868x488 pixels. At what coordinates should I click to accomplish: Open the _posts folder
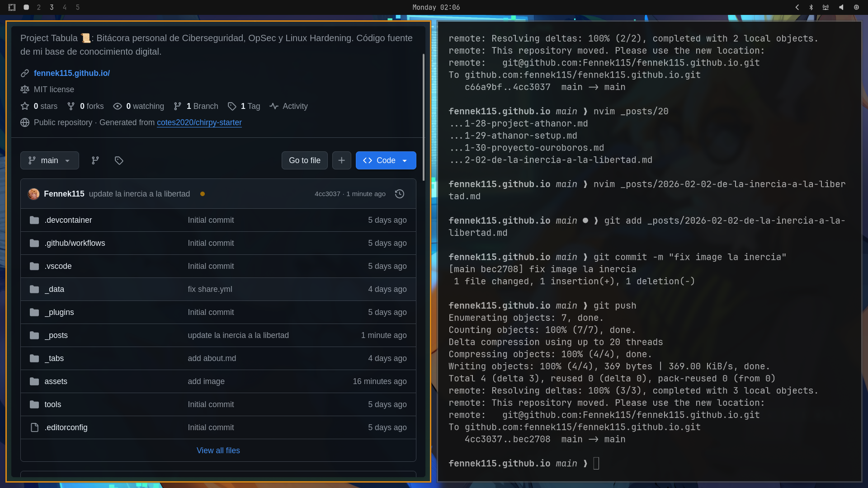[56, 335]
